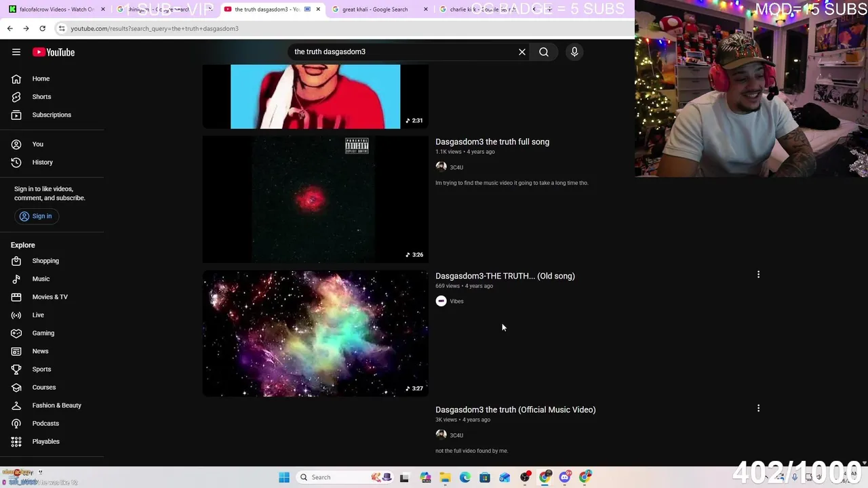This screenshot has width=868, height=488.
Task: Visit 3C4U channel under 'Official Music Video'
Action: pos(456,435)
